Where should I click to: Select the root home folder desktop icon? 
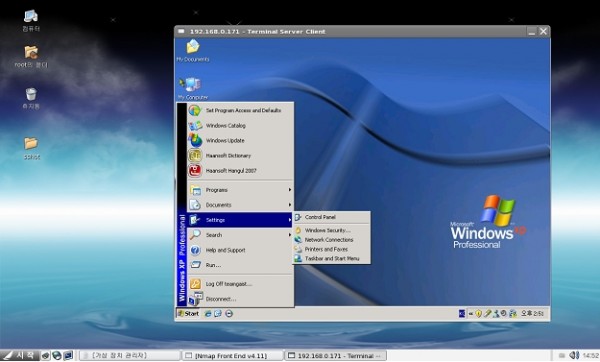pos(31,57)
